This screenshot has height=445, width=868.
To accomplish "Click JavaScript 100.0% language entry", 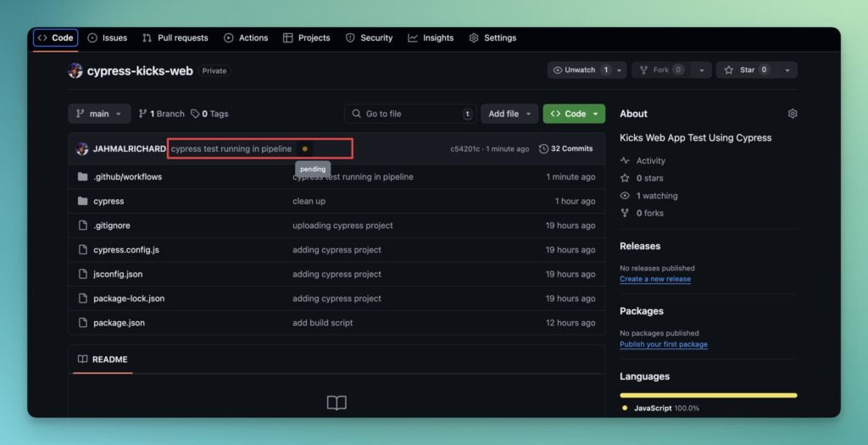I will click(660, 408).
